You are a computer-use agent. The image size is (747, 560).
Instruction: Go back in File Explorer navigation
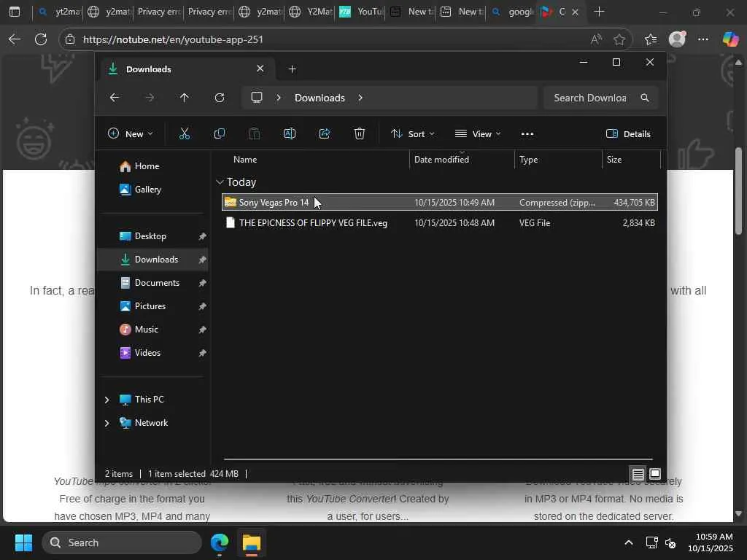115,98
